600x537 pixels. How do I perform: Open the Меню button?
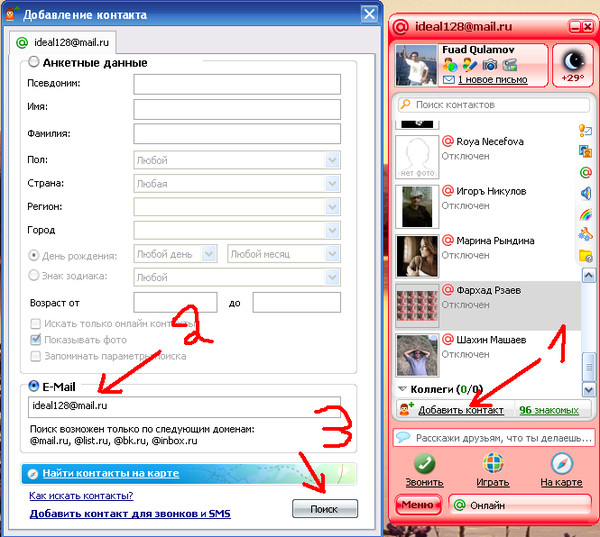(x=417, y=505)
